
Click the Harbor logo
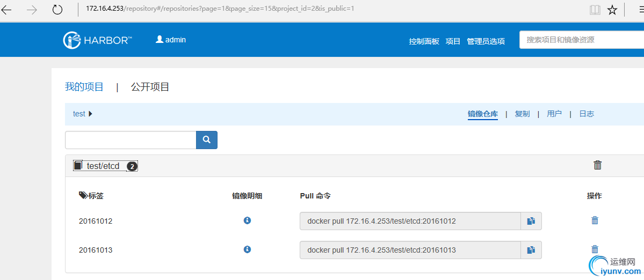click(98, 40)
